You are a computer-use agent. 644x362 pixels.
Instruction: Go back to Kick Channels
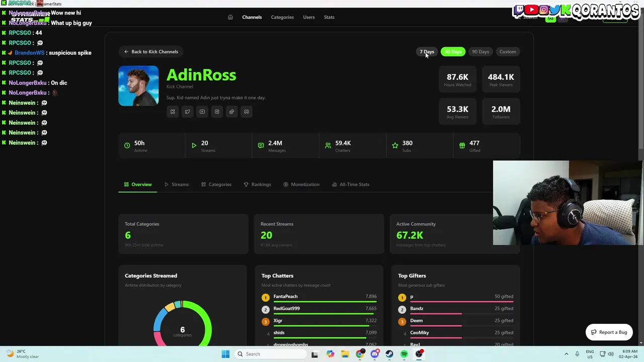tap(151, 52)
